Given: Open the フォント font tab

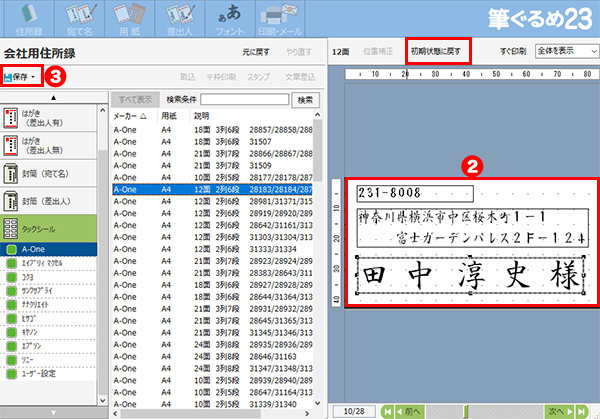Looking at the screenshot, I should [230, 19].
